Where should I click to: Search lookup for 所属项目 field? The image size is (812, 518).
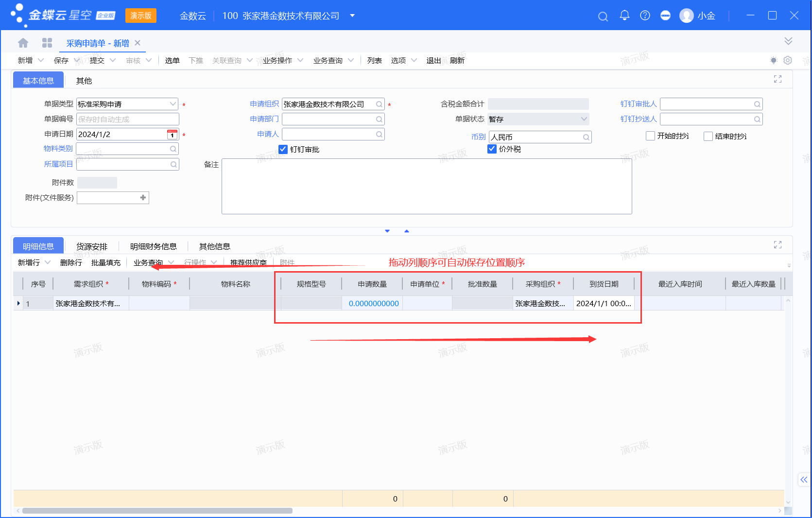(x=173, y=165)
